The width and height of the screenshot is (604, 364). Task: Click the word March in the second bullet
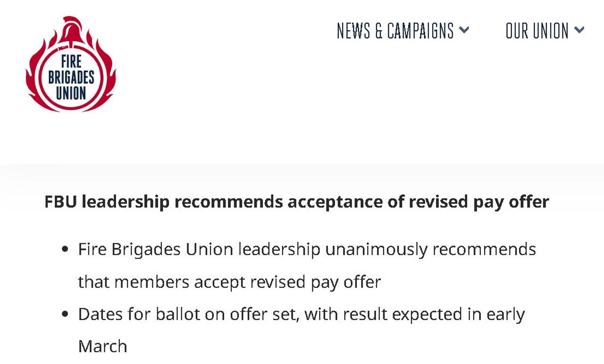[x=102, y=347]
